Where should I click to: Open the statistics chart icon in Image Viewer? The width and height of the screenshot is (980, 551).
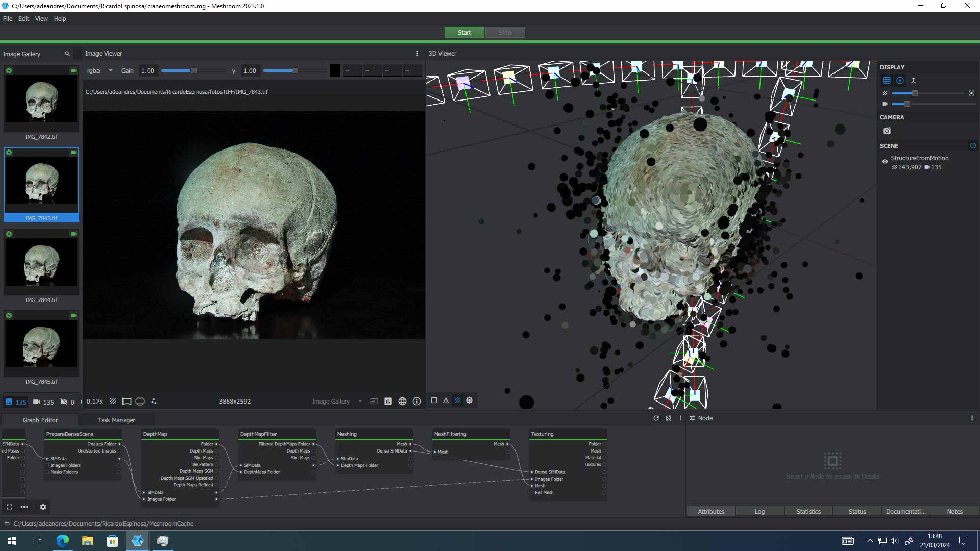388,402
